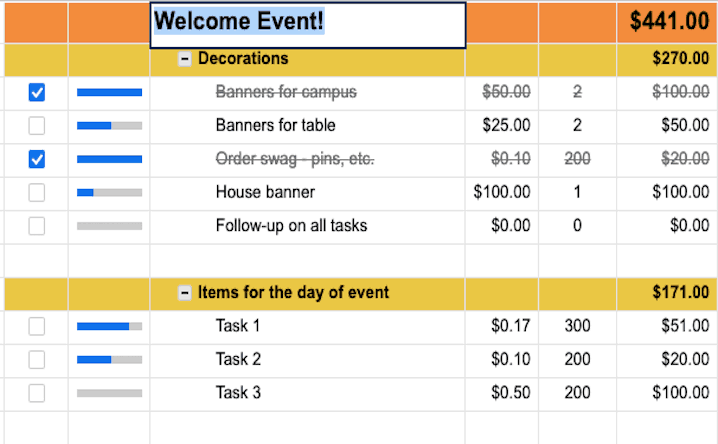
Task: Collapse Items for the day of event
Action: pyautogui.click(x=185, y=293)
